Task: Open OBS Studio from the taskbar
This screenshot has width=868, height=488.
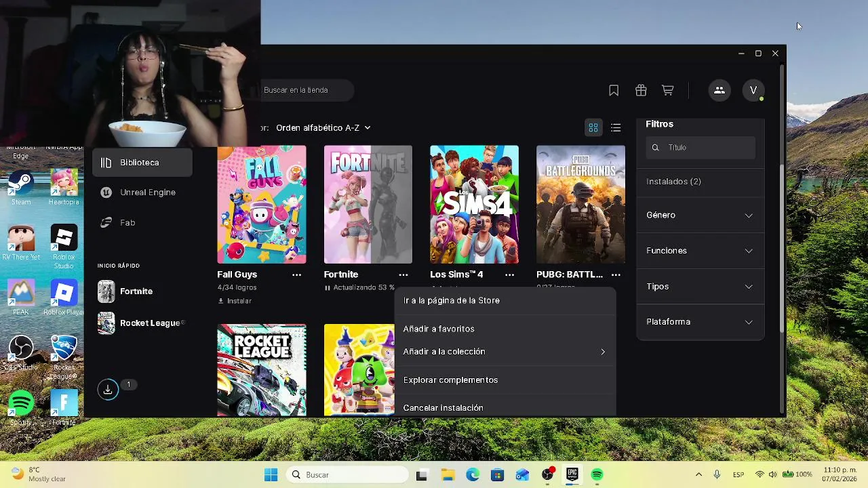Action: click(x=547, y=474)
